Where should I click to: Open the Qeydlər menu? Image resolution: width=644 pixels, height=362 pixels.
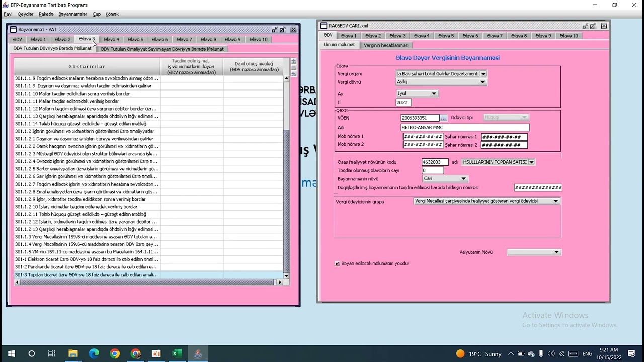[x=26, y=14]
